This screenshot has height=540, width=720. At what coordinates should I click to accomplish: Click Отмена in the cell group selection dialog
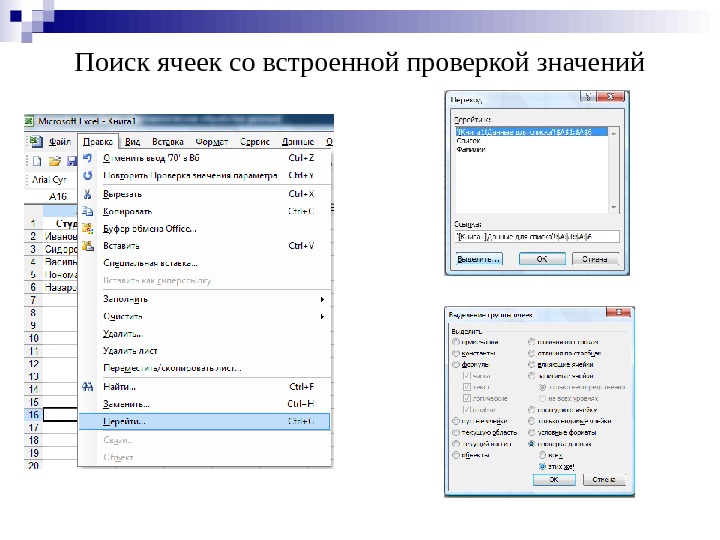coord(604,479)
